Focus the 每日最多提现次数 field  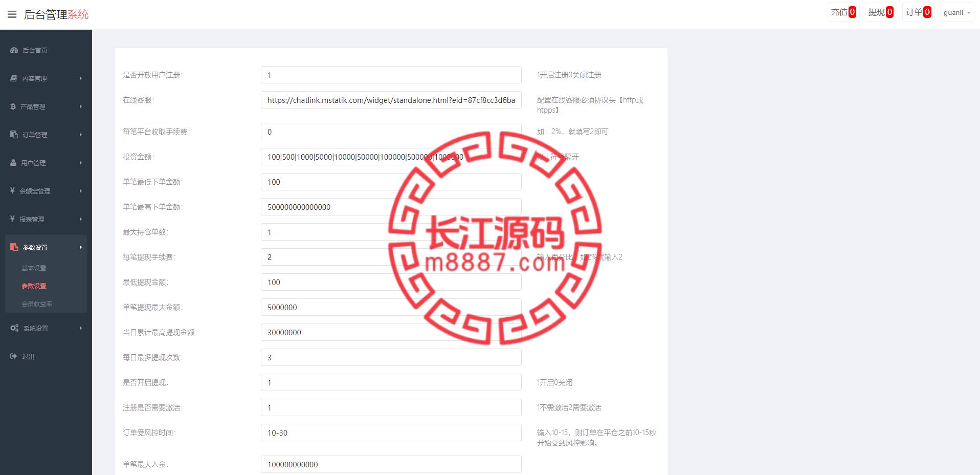coord(391,357)
